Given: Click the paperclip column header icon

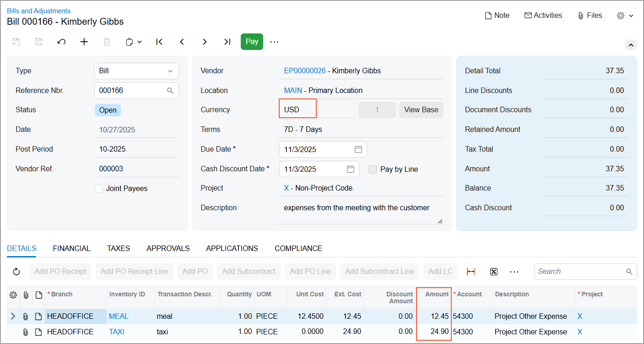Looking at the screenshot, I should point(26,295).
